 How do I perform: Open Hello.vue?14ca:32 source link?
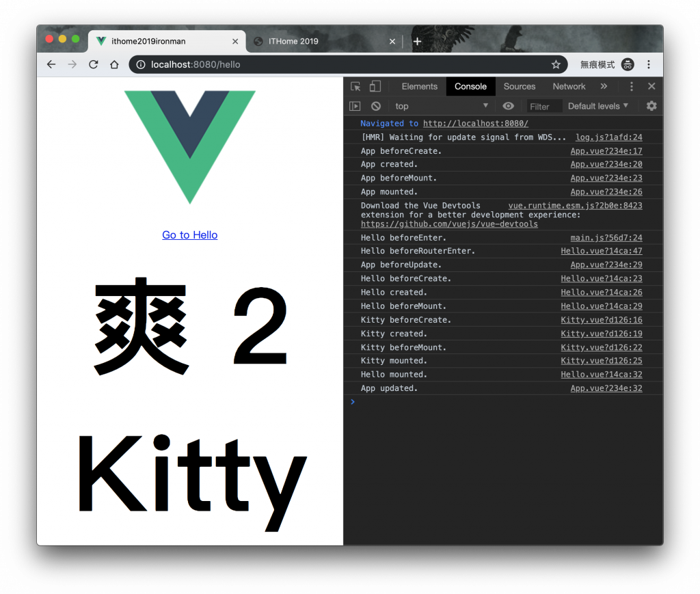click(x=602, y=375)
